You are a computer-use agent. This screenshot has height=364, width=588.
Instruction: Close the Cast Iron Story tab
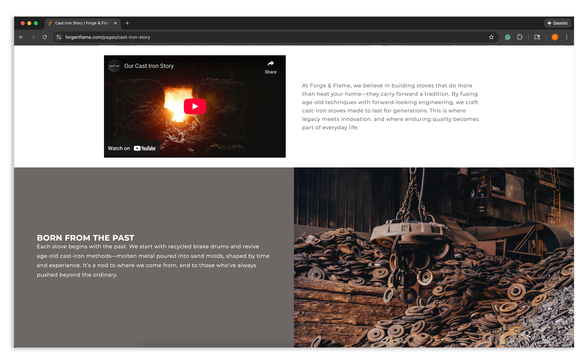click(x=115, y=23)
